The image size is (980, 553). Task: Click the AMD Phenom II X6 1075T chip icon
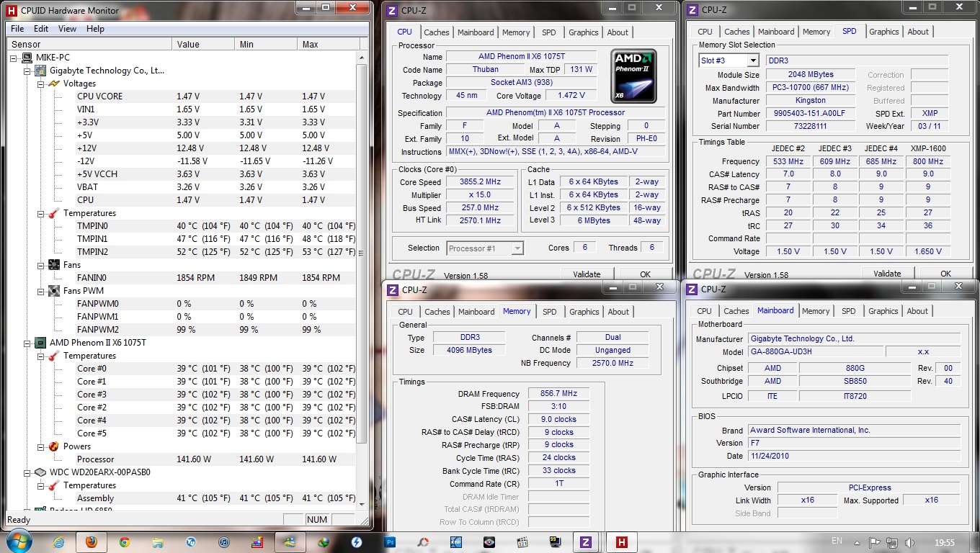(x=40, y=343)
